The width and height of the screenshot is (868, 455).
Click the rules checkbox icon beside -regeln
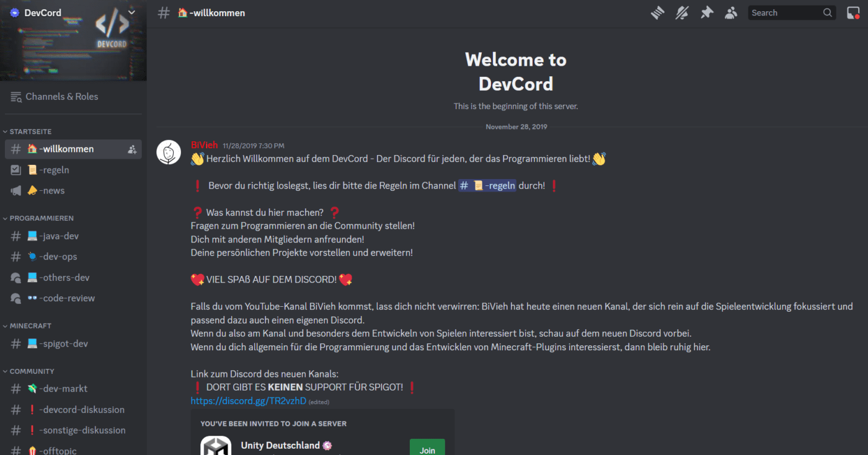[x=16, y=170]
